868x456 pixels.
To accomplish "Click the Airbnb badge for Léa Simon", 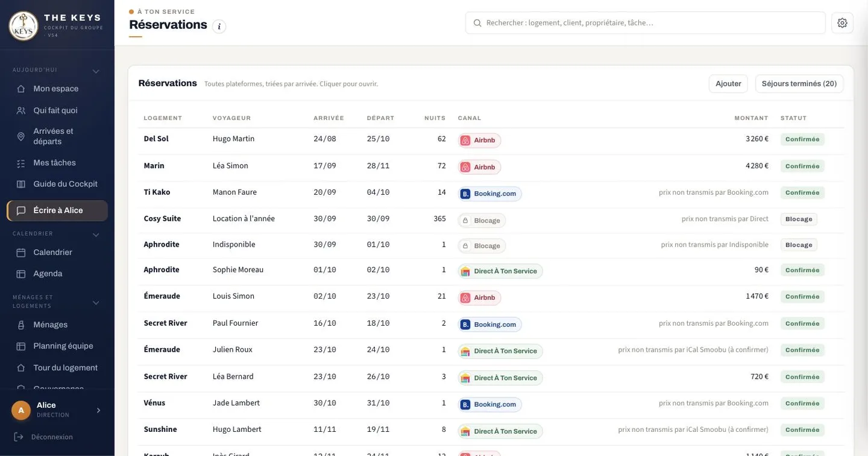I will click(480, 167).
